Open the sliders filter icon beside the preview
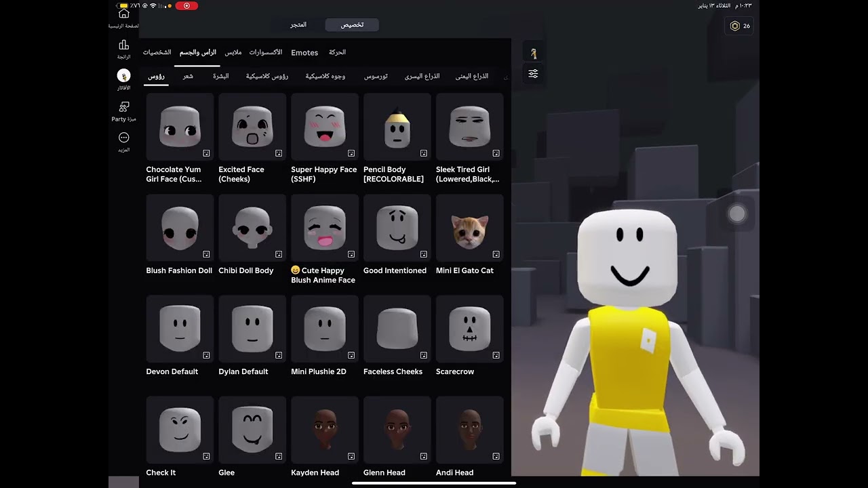The width and height of the screenshot is (868, 488). point(534,74)
